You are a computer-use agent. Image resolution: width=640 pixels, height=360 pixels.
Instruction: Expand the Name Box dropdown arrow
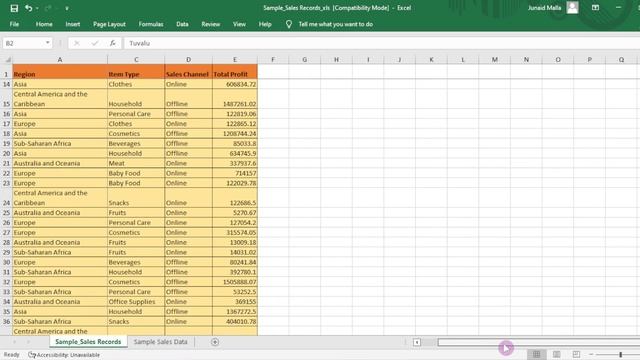pos(48,43)
